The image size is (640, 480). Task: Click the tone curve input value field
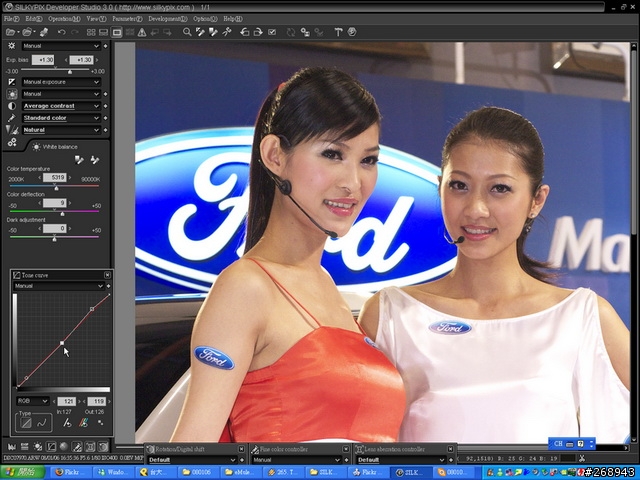[67, 401]
